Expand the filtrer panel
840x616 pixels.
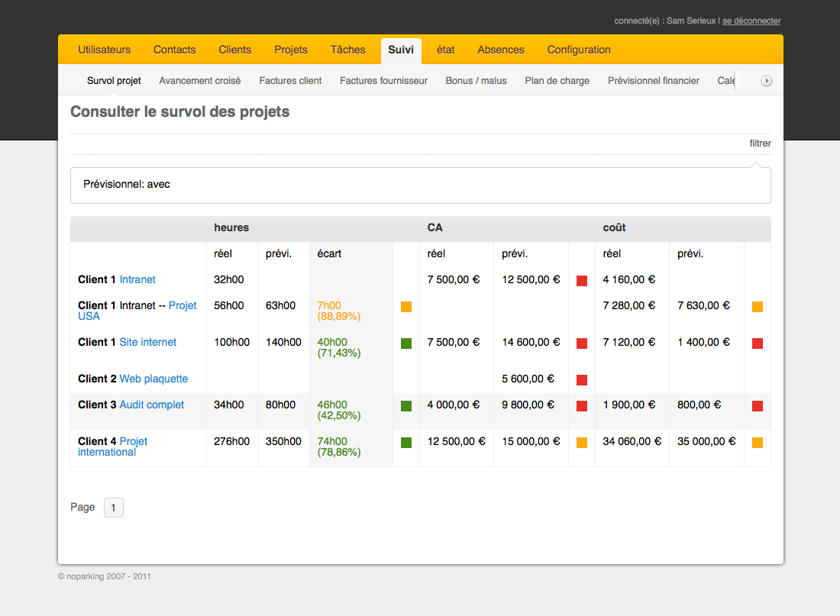(x=760, y=143)
